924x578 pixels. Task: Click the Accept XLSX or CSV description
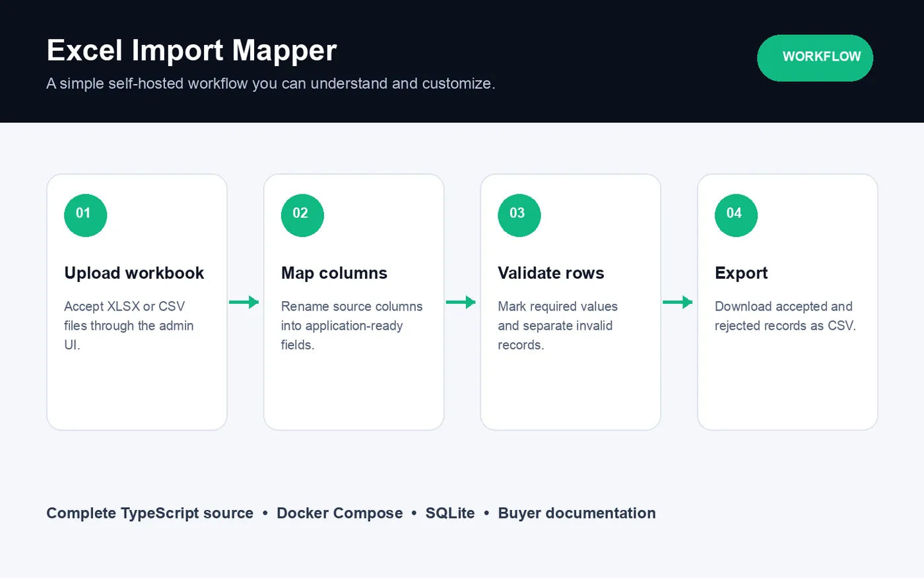click(129, 326)
